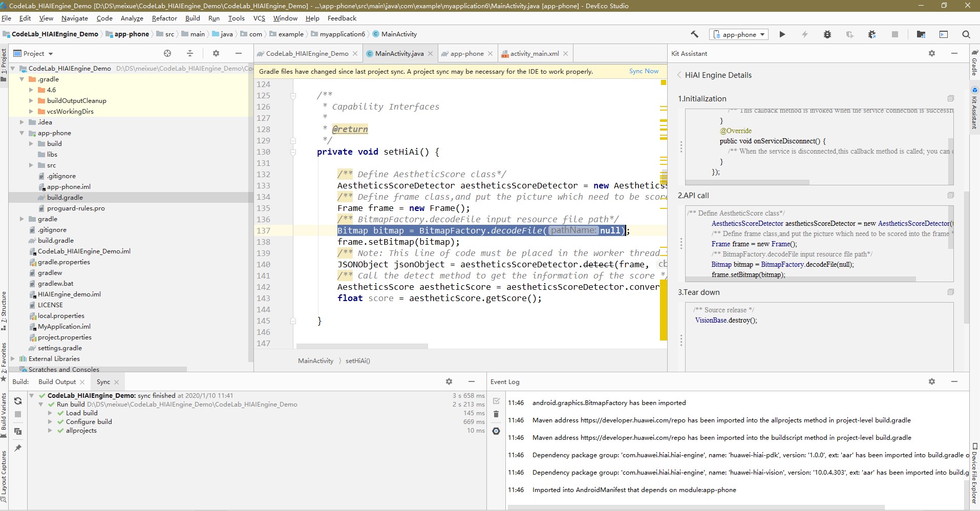The width and height of the screenshot is (980, 511).
Task: Run the app with the play button
Action: pos(782,34)
